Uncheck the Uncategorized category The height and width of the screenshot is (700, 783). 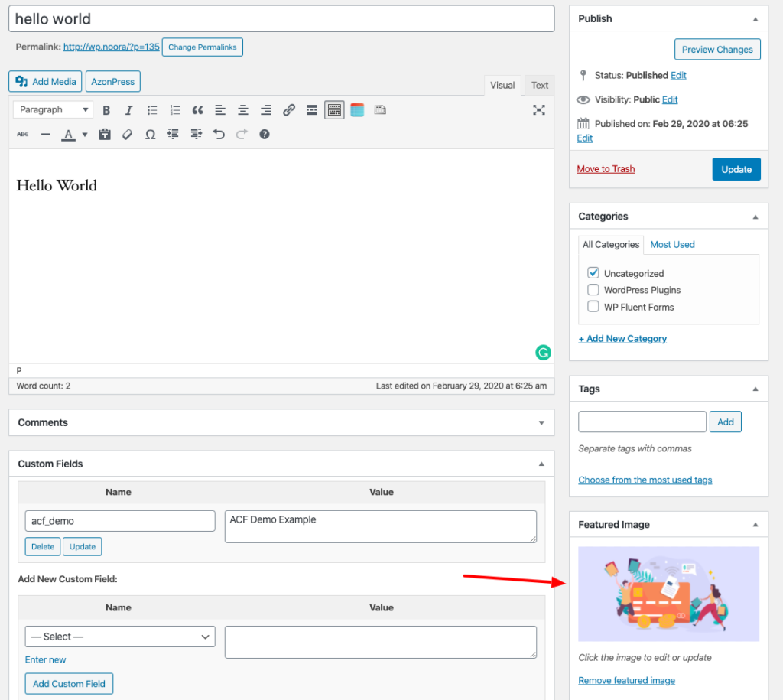[x=593, y=273]
